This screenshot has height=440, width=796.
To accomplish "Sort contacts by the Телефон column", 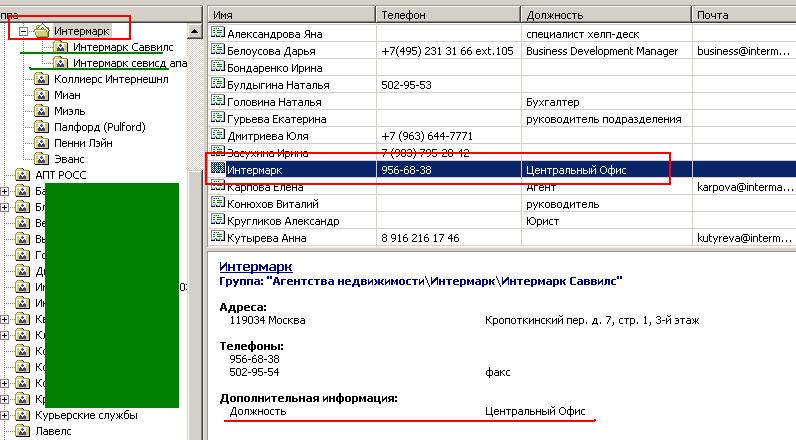I will (x=448, y=15).
